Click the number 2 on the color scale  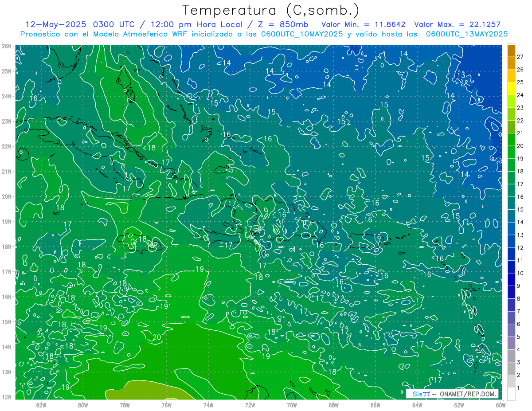519,375
